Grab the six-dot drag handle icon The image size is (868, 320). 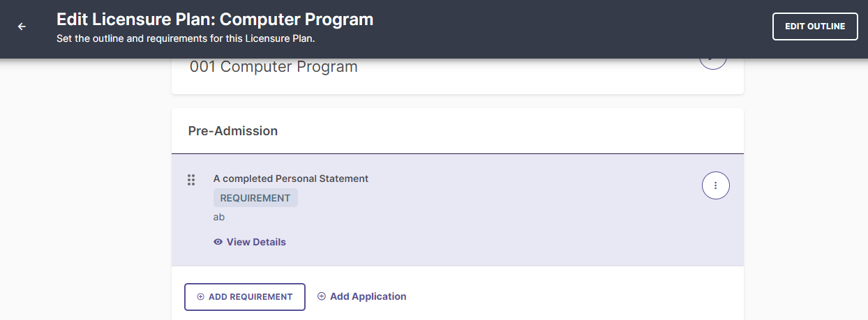pyautogui.click(x=191, y=180)
